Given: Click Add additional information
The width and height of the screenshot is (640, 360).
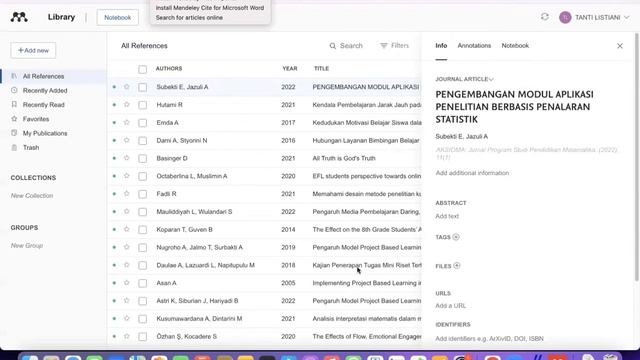Looking at the screenshot, I should (x=472, y=173).
